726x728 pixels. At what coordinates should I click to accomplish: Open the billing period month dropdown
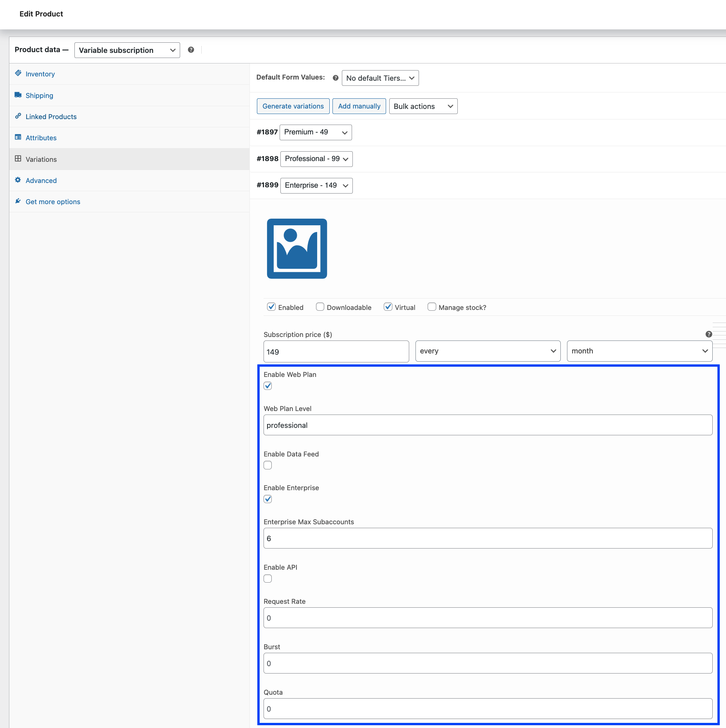pos(639,351)
